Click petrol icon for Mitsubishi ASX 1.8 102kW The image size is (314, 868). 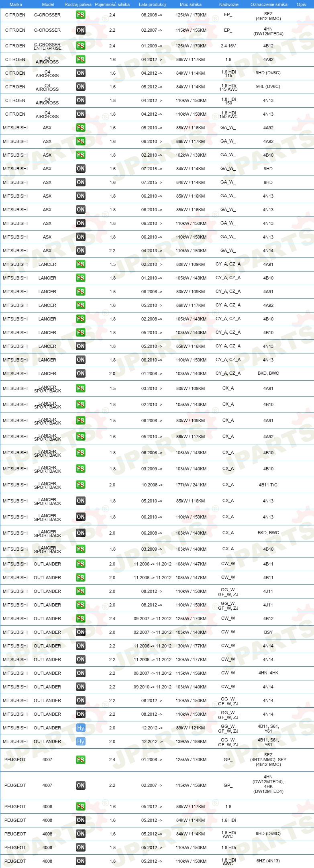[x=81, y=155]
